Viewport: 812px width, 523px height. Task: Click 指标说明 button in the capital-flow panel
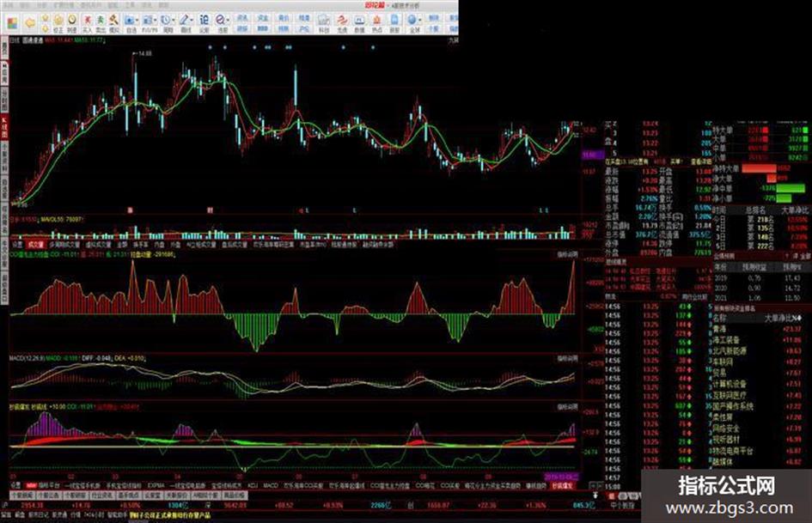click(567, 255)
